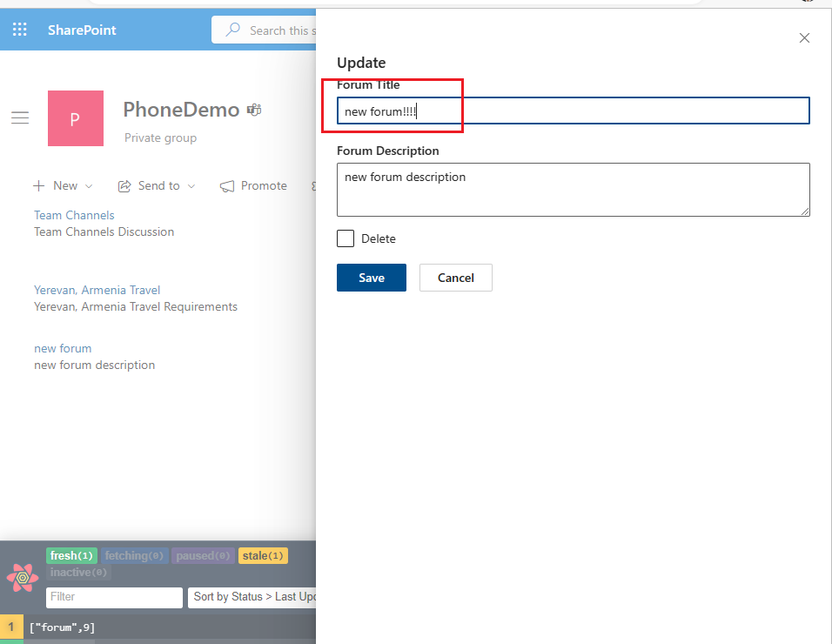Click the PhoneDemo pink site logo
Viewport: 832px width, 644px height.
pyautogui.click(x=76, y=118)
